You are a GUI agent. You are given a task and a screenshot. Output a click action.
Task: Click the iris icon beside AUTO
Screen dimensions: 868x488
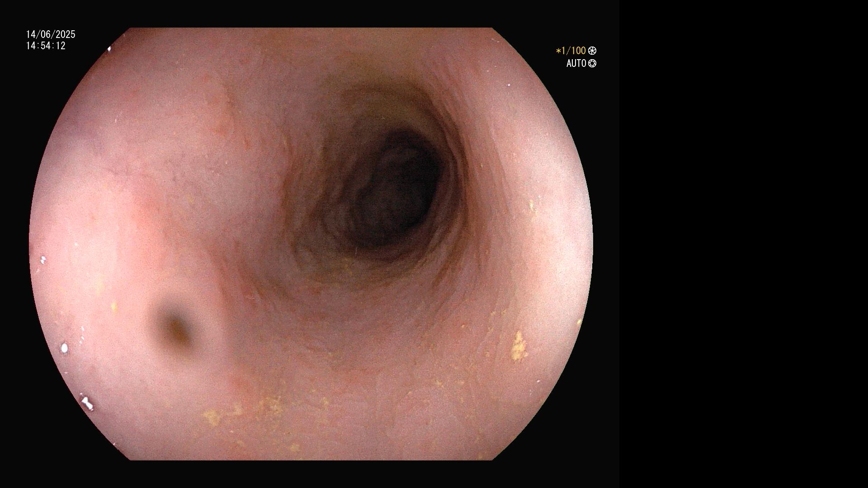click(592, 63)
